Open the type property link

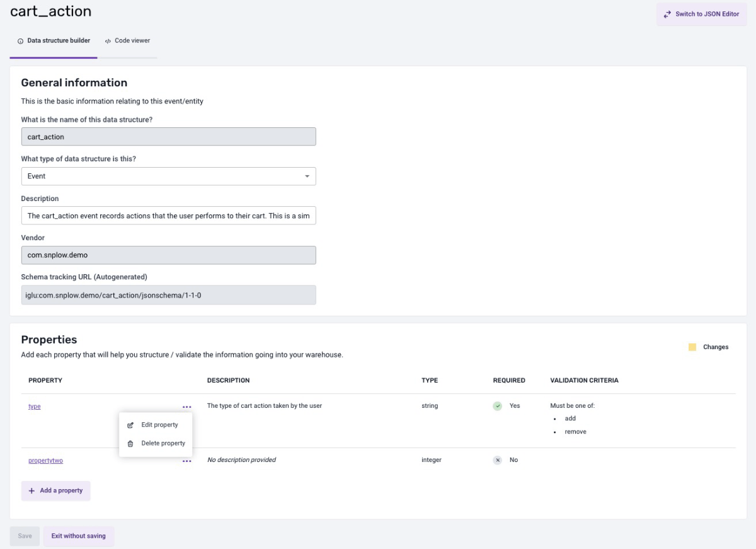(35, 407)
